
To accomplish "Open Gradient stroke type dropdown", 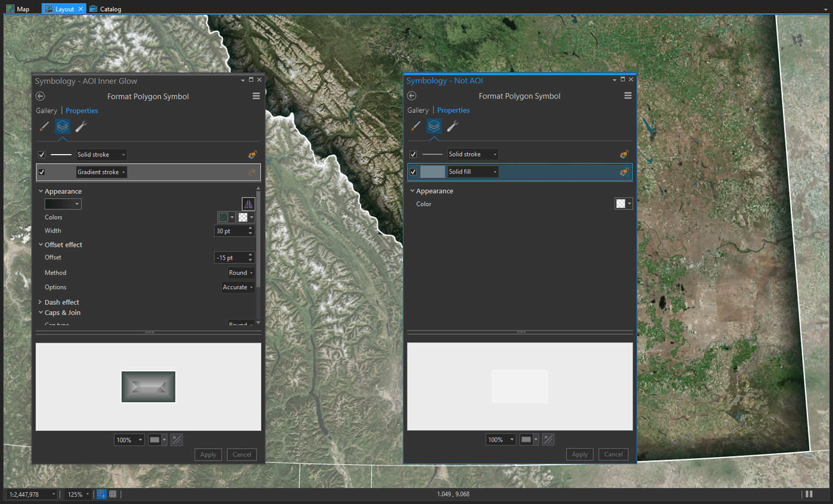I will pos(102,173).
